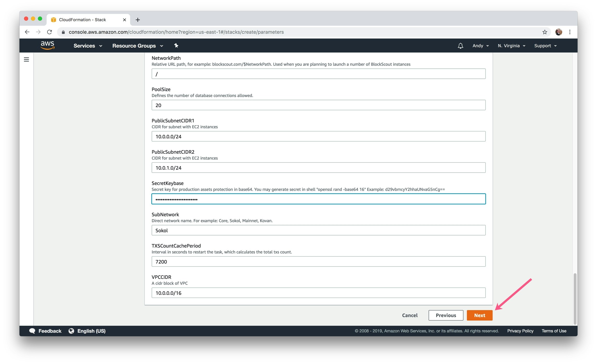Focus the PublicSubnetCIDR1 input field
The height and width of the screenshot is (364, 597).
click(x=318, y=136)
